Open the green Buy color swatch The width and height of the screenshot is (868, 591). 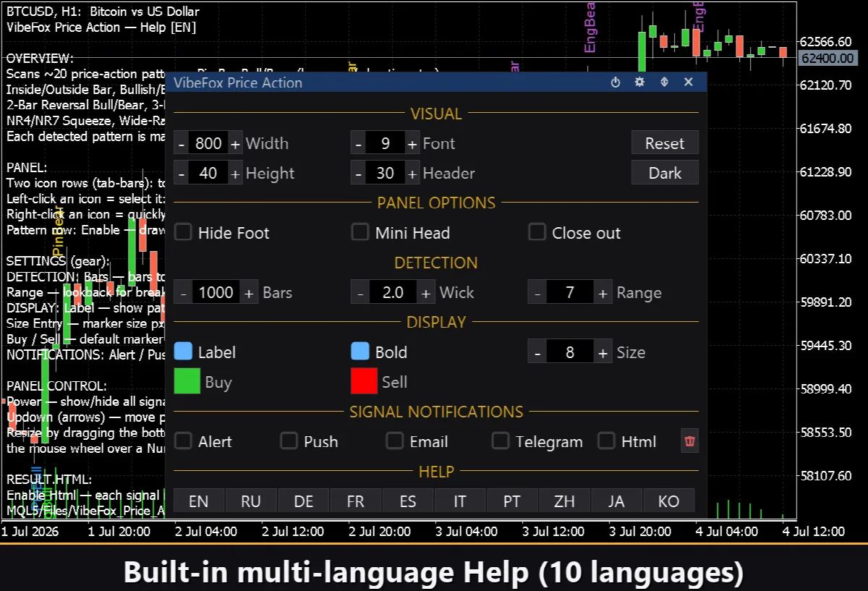tap(187, 381)
